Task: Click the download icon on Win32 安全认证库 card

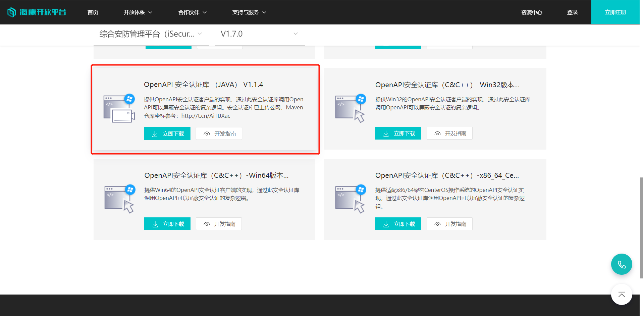Action: point(386,133)
